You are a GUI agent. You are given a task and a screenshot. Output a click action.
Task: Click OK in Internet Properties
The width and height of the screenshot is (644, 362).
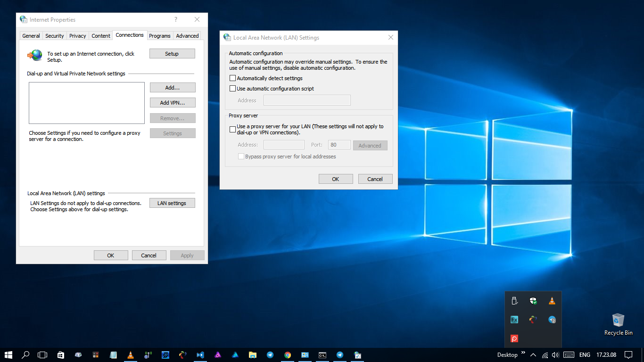tap(111, 255)
